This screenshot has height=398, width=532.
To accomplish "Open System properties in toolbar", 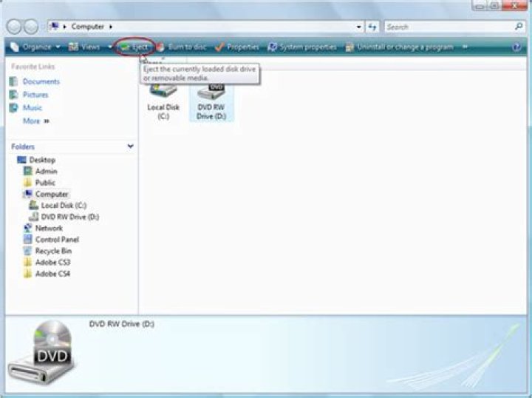I will coord(302,47).
